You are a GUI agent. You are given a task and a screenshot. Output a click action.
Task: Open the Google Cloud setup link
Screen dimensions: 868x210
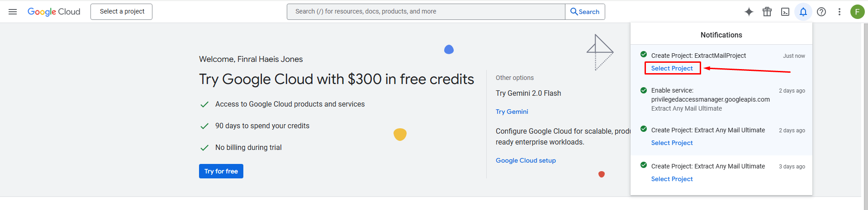click(x=526, y=160)
